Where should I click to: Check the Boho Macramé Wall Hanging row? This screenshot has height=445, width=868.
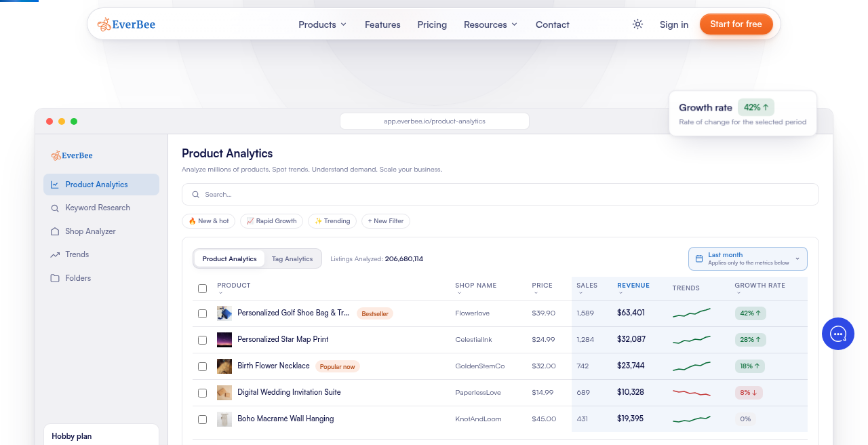[202, 420]
